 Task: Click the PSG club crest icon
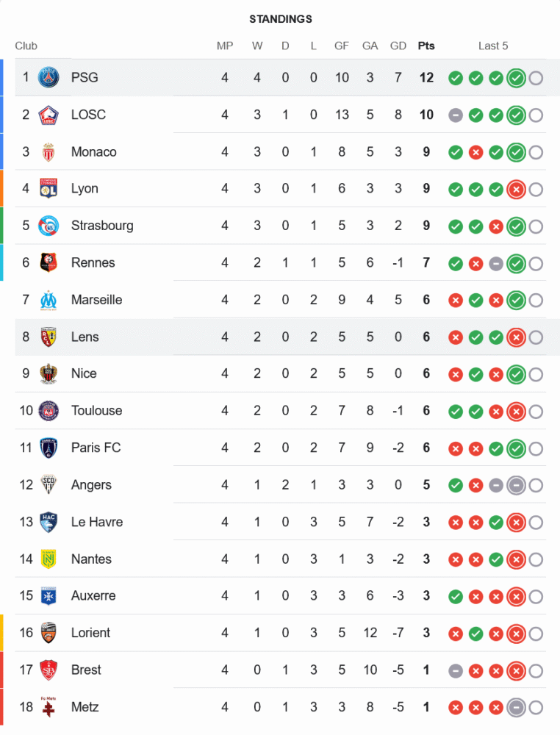click(x=49, y=77)
